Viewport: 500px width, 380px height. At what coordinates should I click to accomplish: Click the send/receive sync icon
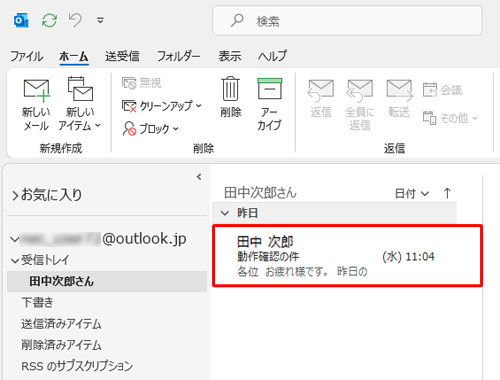49,20
